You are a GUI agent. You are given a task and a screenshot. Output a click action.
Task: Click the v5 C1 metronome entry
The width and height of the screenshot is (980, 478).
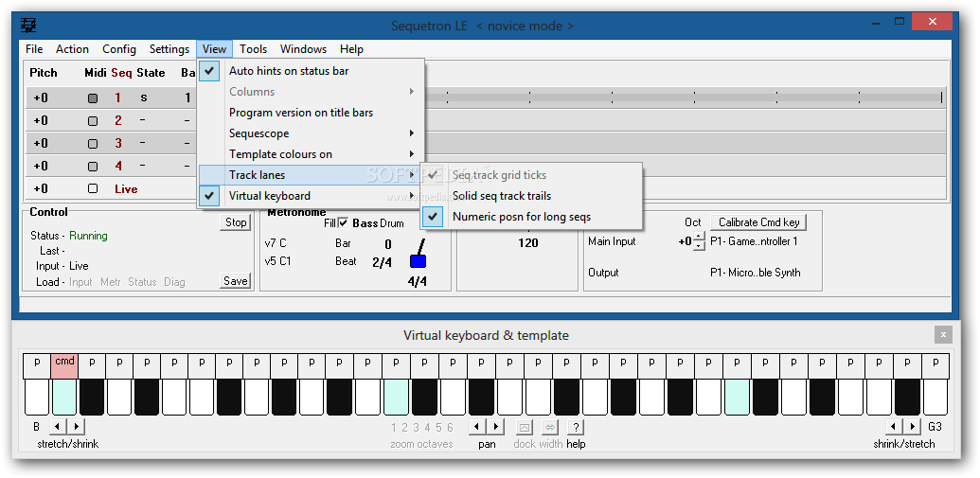tap(277, 261)
